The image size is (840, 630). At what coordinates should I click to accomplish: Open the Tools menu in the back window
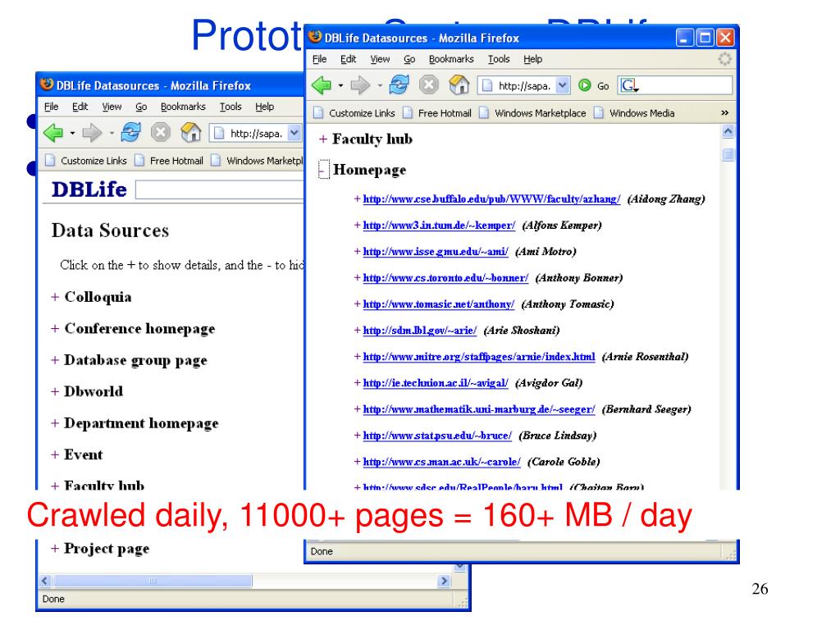tap(231, 107)
